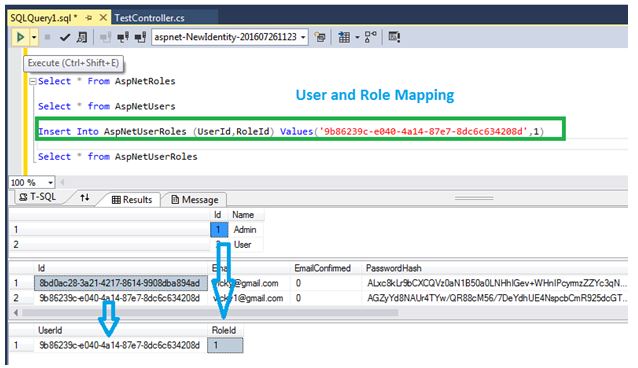Click the grayed-out Cancel query square icon

pos(47,37)
